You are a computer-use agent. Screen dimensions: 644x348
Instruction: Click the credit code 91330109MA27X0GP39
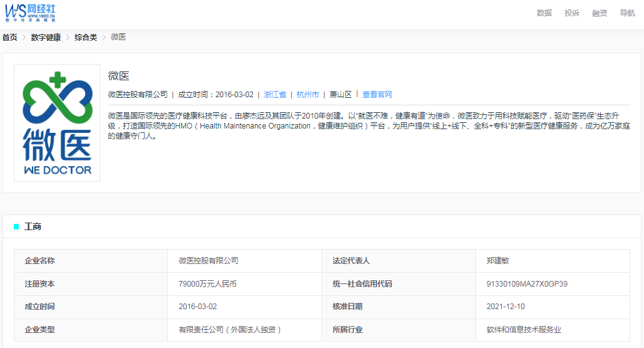click(x=527, y=284)
